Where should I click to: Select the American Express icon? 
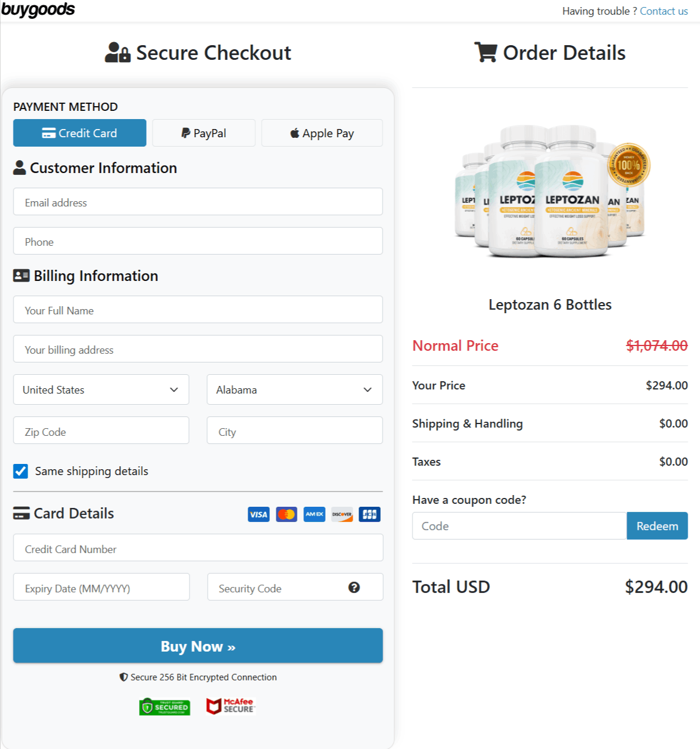point(314,514)
